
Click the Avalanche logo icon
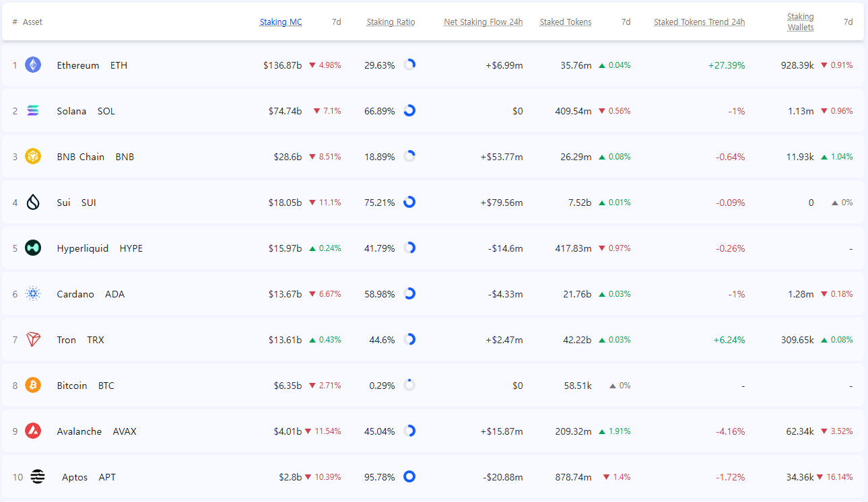33,431
